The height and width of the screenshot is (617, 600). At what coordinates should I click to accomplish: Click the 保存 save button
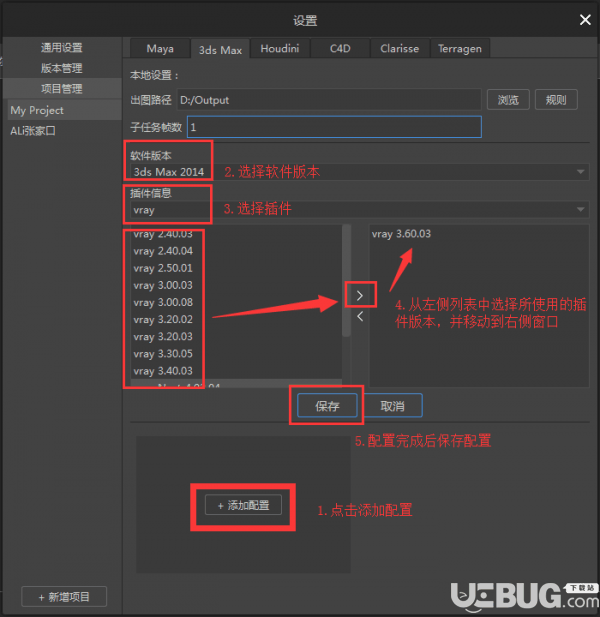click(327, 405)
